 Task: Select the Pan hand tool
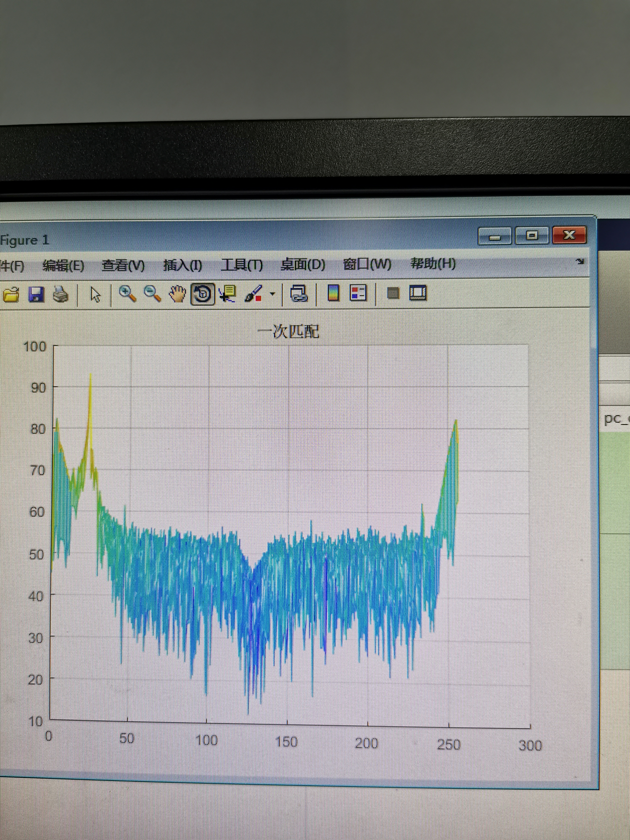[x=177, y=294]
